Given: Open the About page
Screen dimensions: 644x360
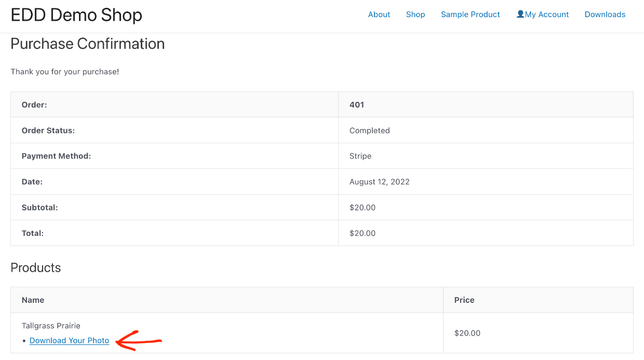Looking at the screenshot, I should (x=379, y=15).
